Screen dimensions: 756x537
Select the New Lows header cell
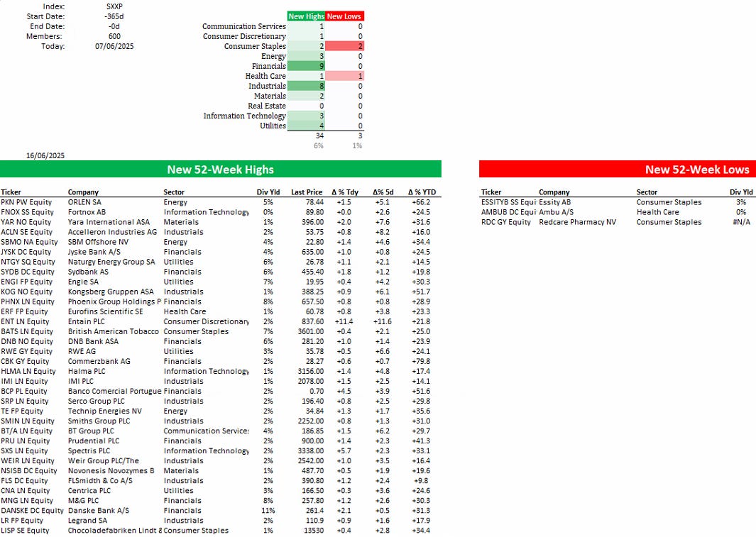[x=344, y=16]
